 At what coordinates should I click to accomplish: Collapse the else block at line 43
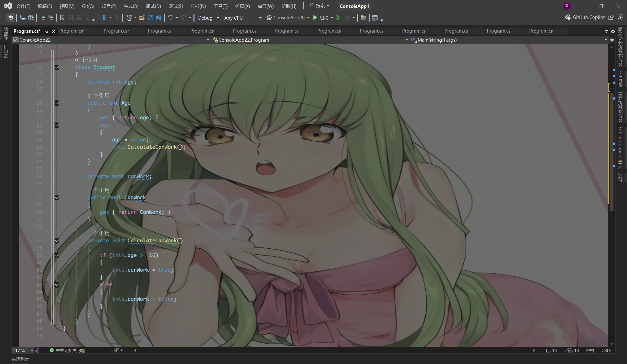coord(57,284)
